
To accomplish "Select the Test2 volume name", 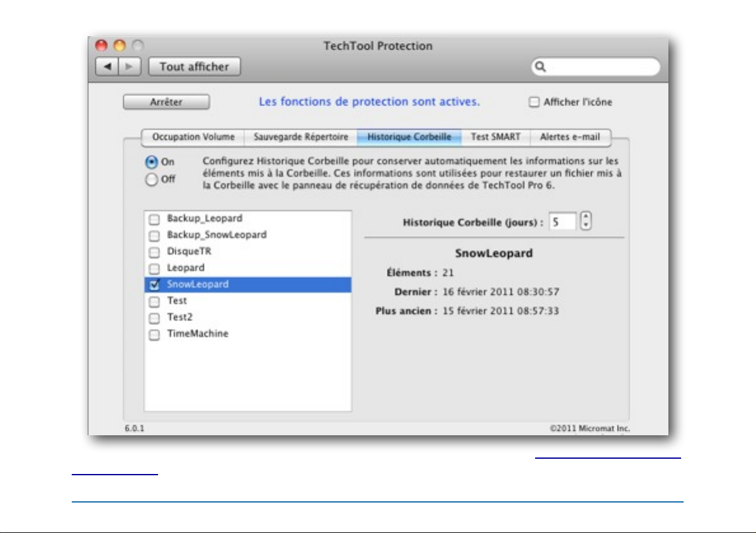I will coord(180,317).
